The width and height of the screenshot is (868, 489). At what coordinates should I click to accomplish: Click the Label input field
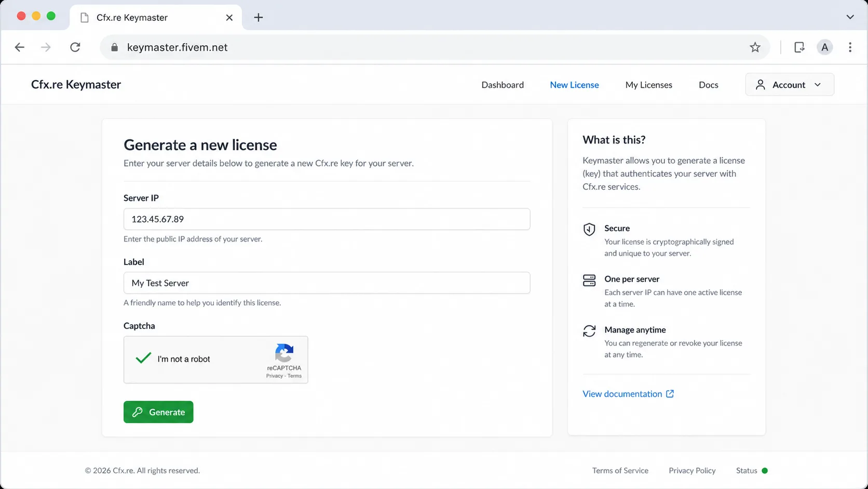tap(327, 283)
